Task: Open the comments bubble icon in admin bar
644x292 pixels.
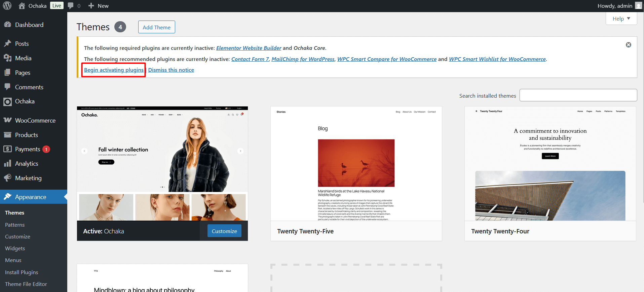Action: (x=71, y=6)
